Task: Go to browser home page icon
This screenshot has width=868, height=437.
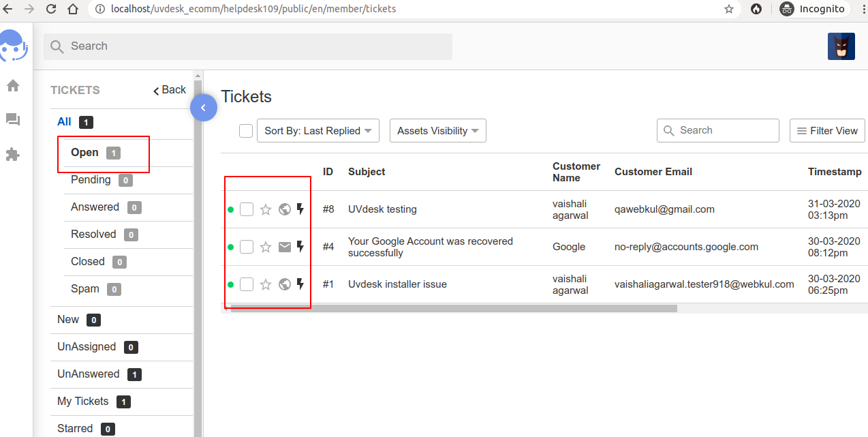Action: click(73, 9)
